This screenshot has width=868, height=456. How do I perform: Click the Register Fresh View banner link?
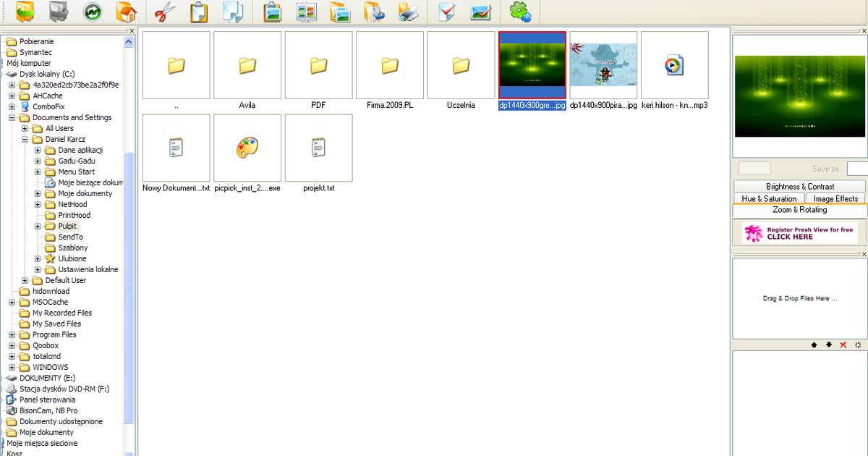coord(799,233)
